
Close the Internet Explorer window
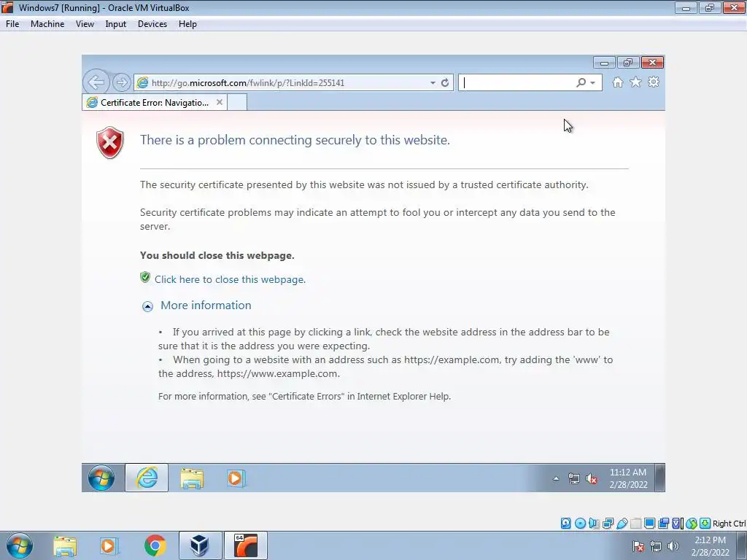(x=652, y=63)
